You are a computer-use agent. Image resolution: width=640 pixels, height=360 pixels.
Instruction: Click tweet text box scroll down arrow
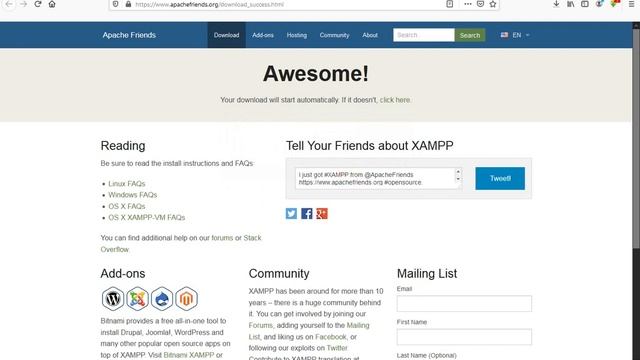458,179
